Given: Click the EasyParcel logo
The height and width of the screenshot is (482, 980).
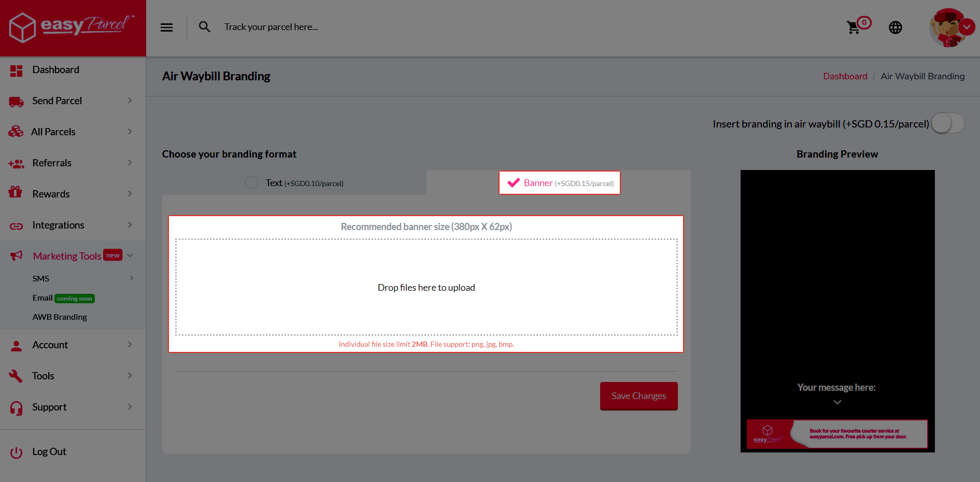Looking at the screenshot, I should pos(73,27).
